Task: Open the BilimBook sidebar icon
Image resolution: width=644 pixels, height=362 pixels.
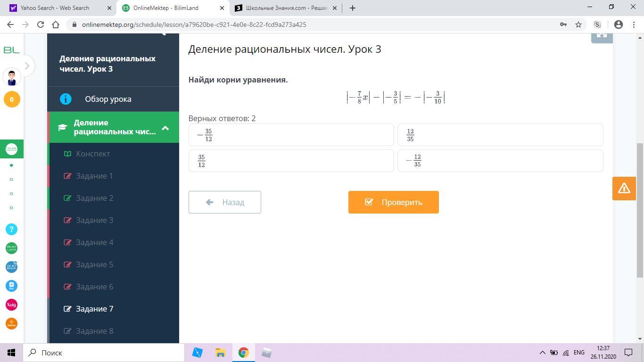Action: point(11,267)
